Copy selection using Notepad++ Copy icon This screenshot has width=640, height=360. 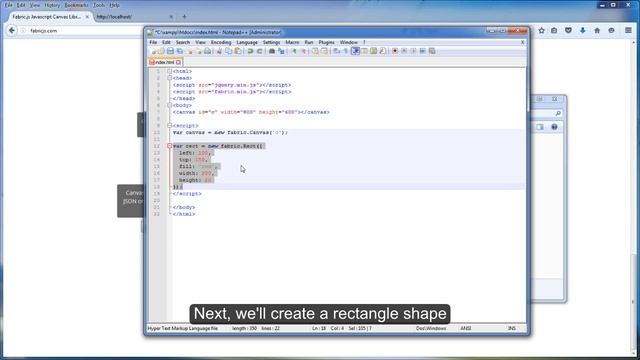click(x=229, y=51)
